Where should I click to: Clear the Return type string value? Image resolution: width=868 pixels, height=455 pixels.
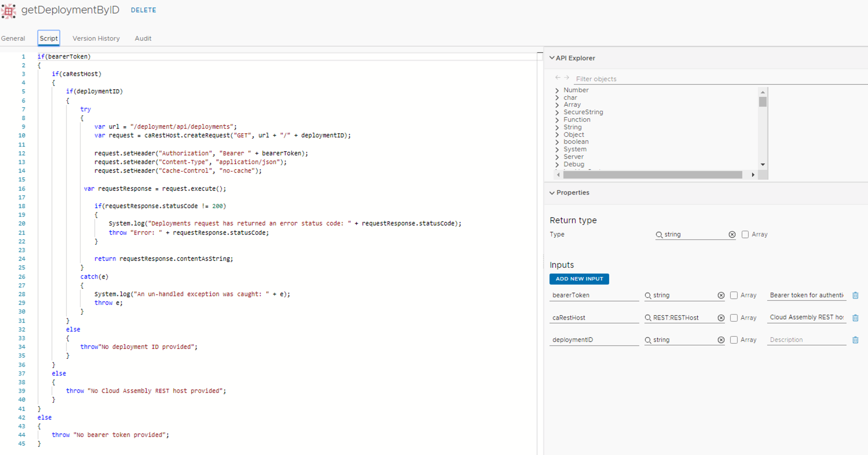pyautogui.click(x=732, y=235)
